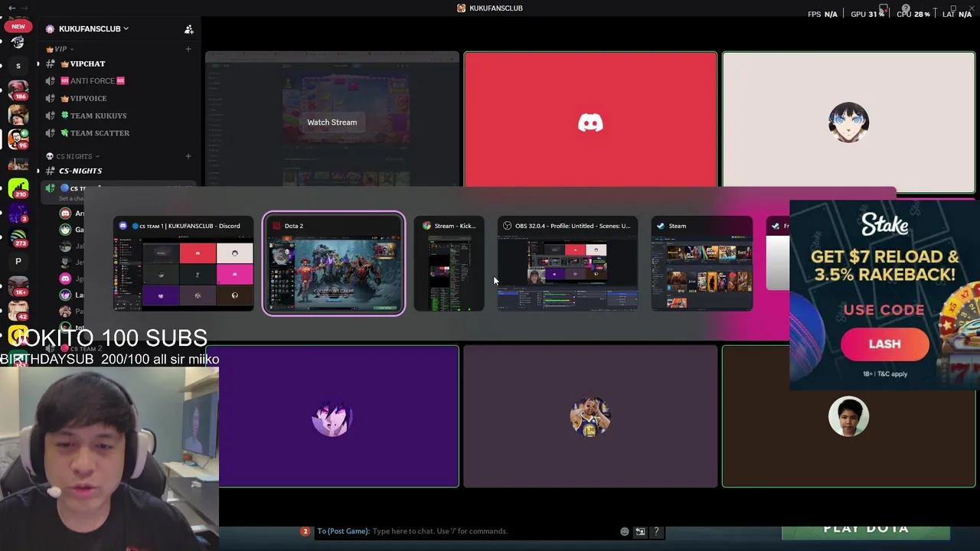980x551 pixels.
Task: Collapse the CS NIGHTS category
Action: (73, 156)
